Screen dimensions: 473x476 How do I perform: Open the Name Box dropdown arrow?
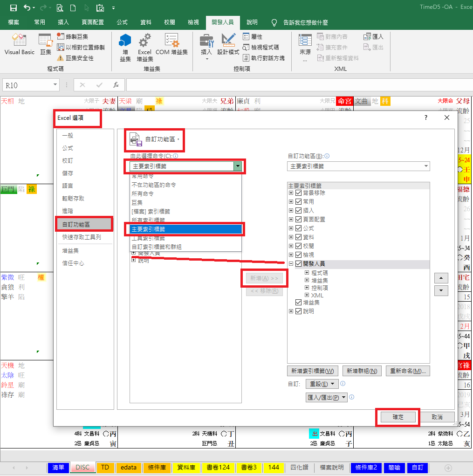[x=55, y=85]
